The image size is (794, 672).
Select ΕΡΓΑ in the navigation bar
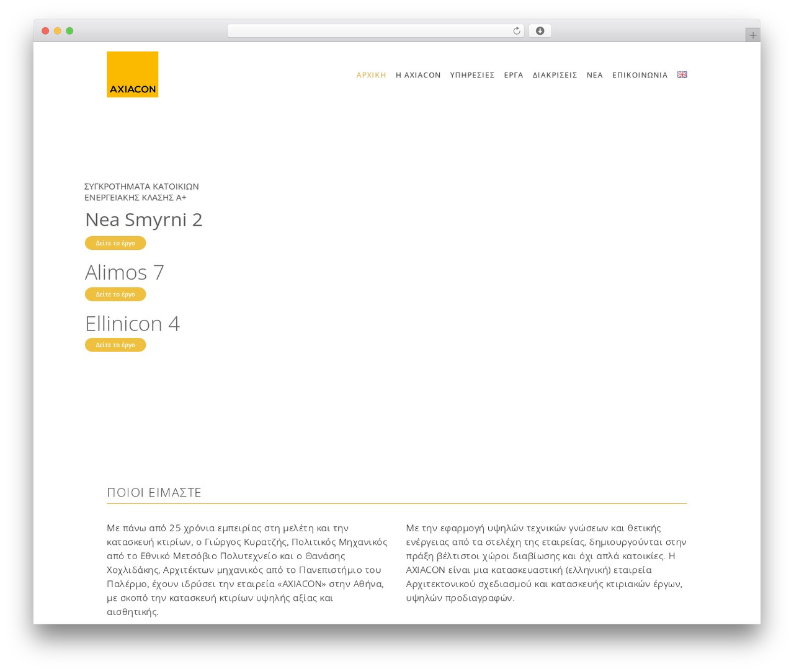tap(514, 75)
